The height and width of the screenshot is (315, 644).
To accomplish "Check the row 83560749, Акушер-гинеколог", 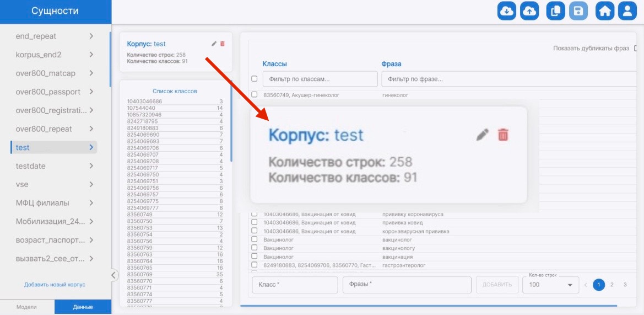I will (x=255, y=95).
